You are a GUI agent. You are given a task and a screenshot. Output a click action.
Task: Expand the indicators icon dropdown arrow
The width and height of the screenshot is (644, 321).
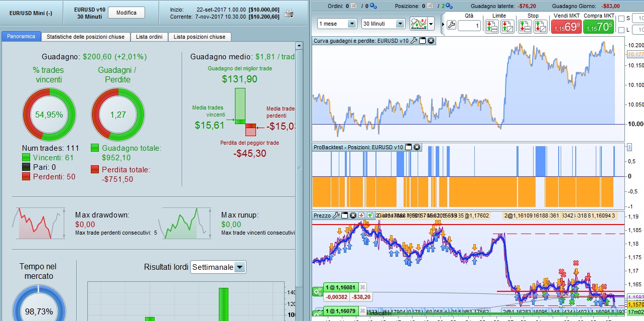click(431, 24)
